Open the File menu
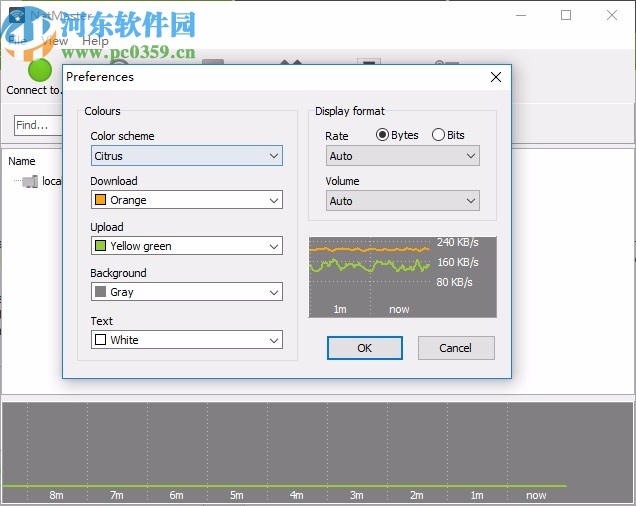The width and height of the screenshot is (636, 506). (17, 40)
